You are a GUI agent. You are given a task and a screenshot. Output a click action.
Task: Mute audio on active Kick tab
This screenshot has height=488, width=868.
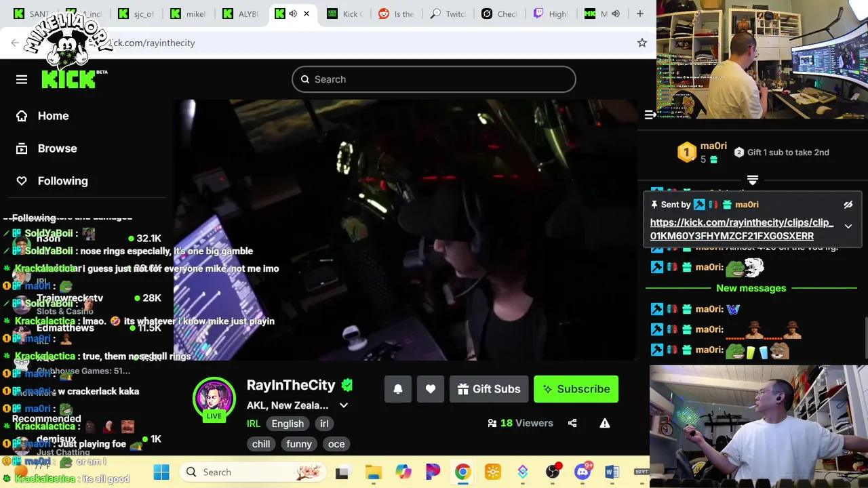(293, 14)
